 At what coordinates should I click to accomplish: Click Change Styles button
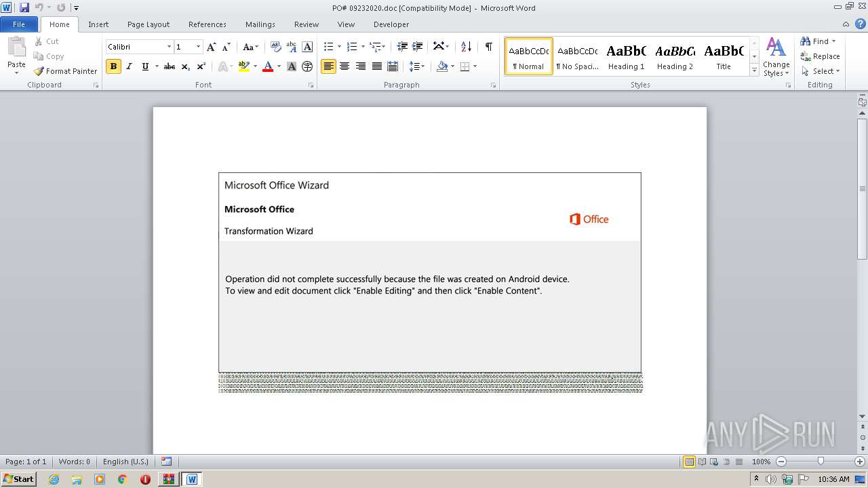[x=776, y=57]
